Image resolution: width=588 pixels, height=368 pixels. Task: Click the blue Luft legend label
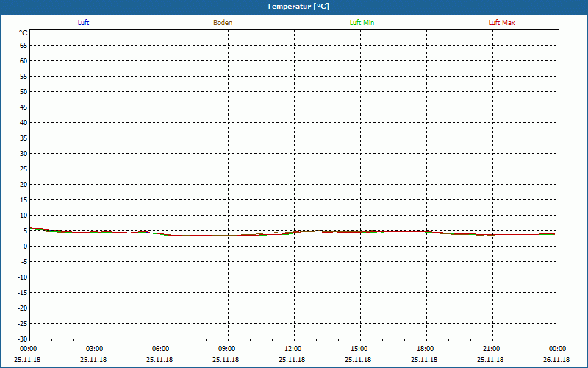coord(83,23)
